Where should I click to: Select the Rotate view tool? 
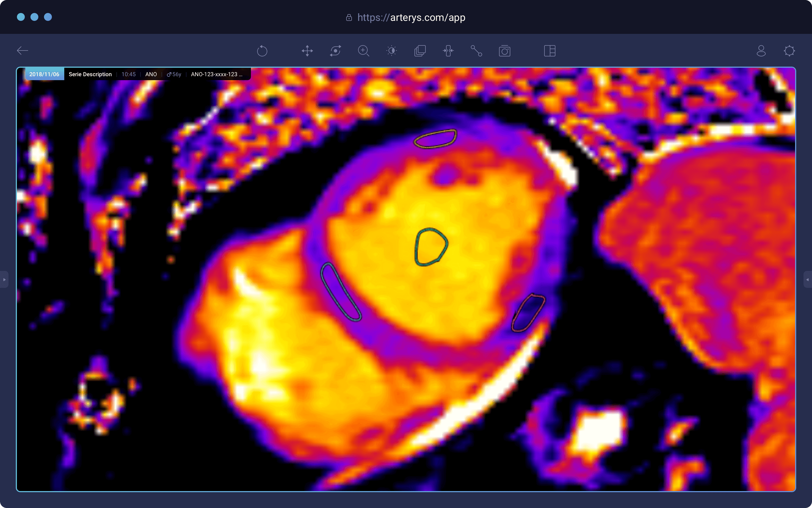335,51
